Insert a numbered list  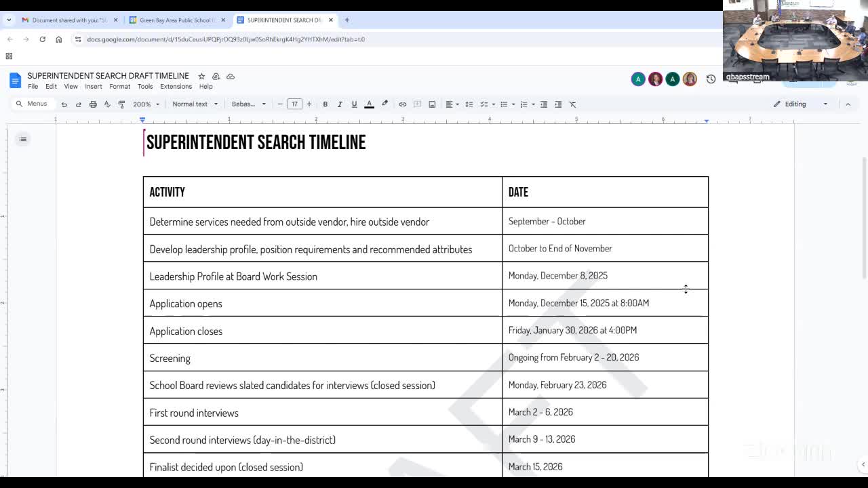[524, 104]
